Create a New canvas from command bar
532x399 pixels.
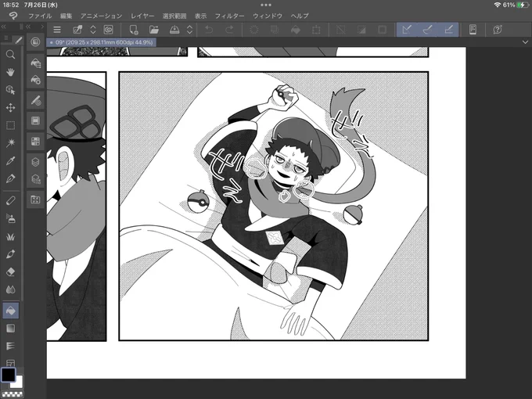coord(134,30)
